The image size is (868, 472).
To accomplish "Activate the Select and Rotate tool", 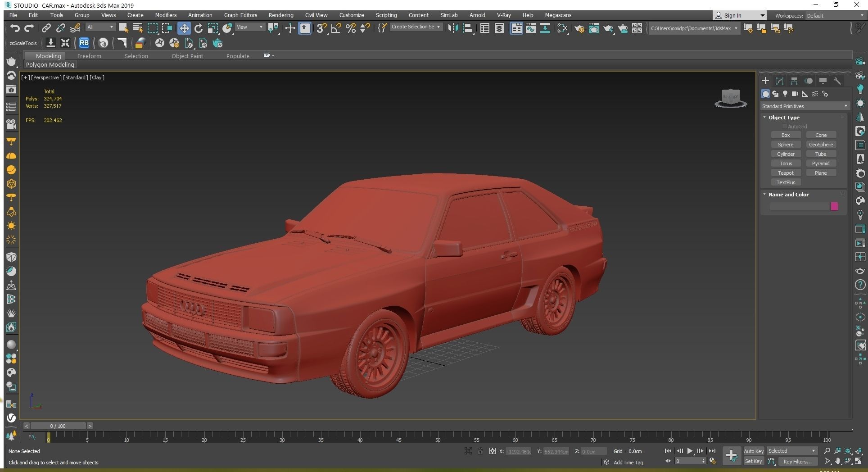I will 199,28.
